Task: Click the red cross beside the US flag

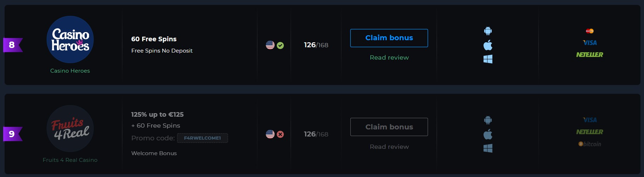Action: click(x=280, y=134)
